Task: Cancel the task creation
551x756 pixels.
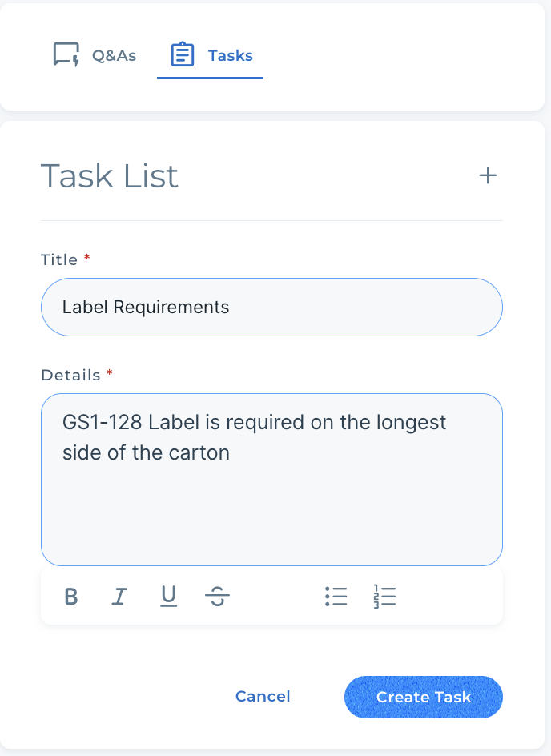Action: [263, 697]
